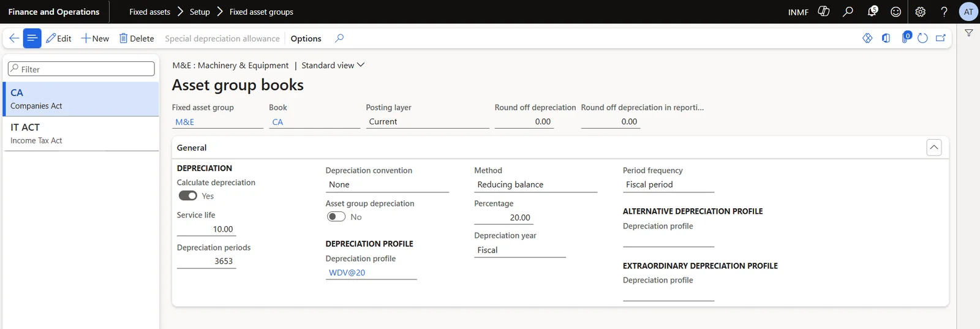Screen dimensions: 980x329
Task: Open the Depreciation convention None dropdown
Action: click(387, 184)
